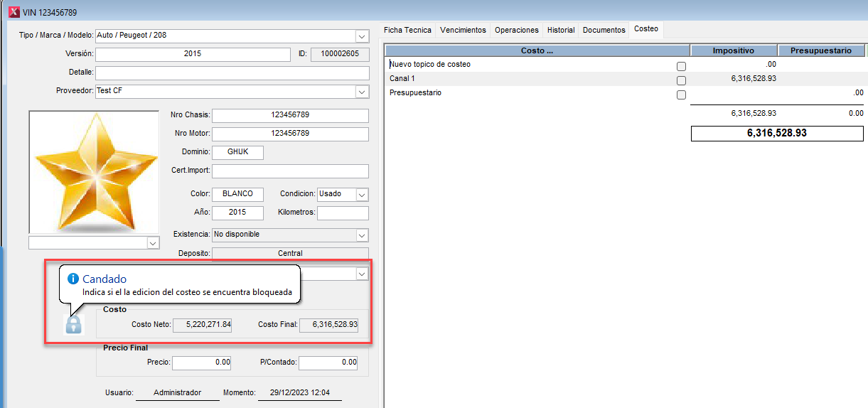The height and width of the screenshot is (408, 868).
Task: Select the Historial tab
Action: (x=561, y=30)
